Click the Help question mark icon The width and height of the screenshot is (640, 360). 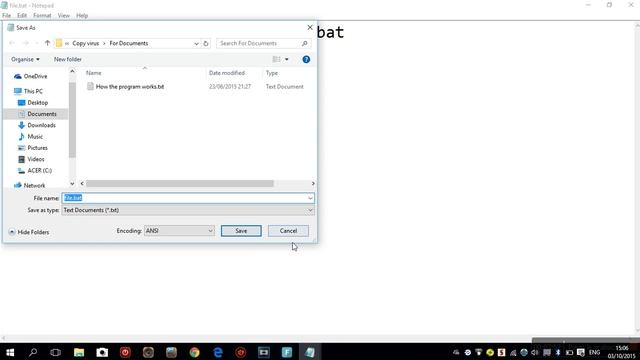306,60
